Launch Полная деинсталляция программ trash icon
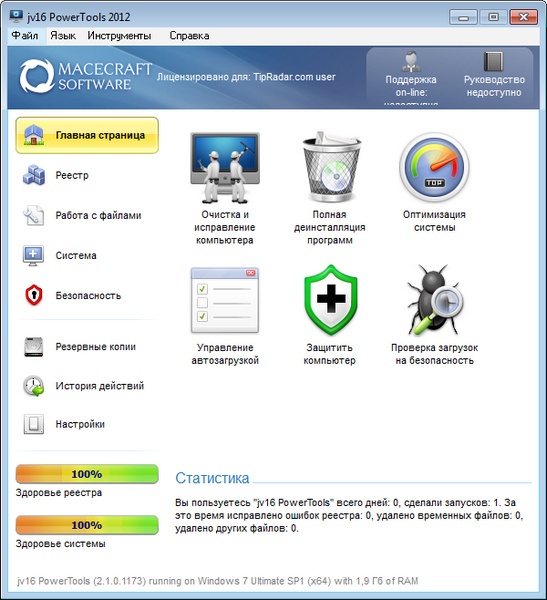Image resolution: width=547 pixels, height=600 pixels. 331,167
